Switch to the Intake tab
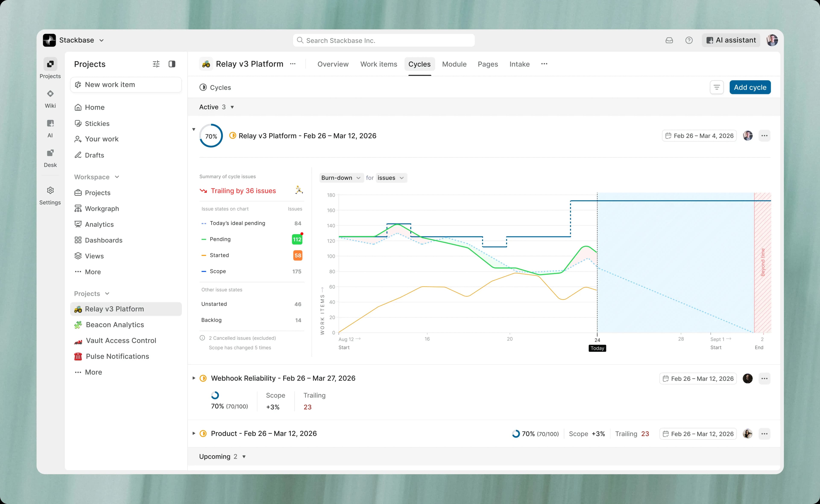 click(520, 64)
